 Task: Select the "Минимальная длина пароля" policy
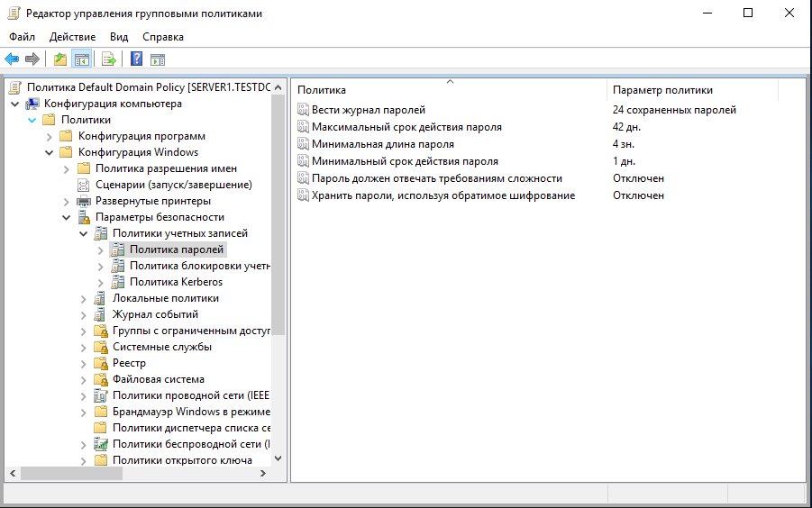pos(382,144)
